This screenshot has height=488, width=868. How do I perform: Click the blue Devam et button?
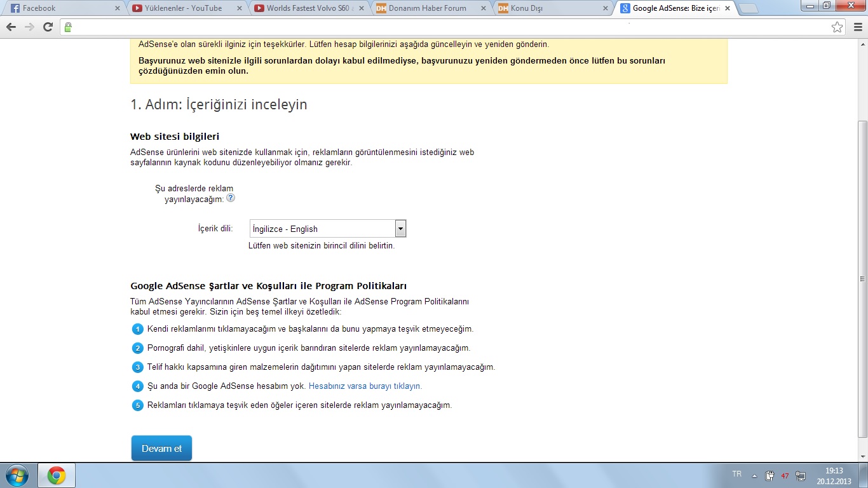tap(161, 448)
